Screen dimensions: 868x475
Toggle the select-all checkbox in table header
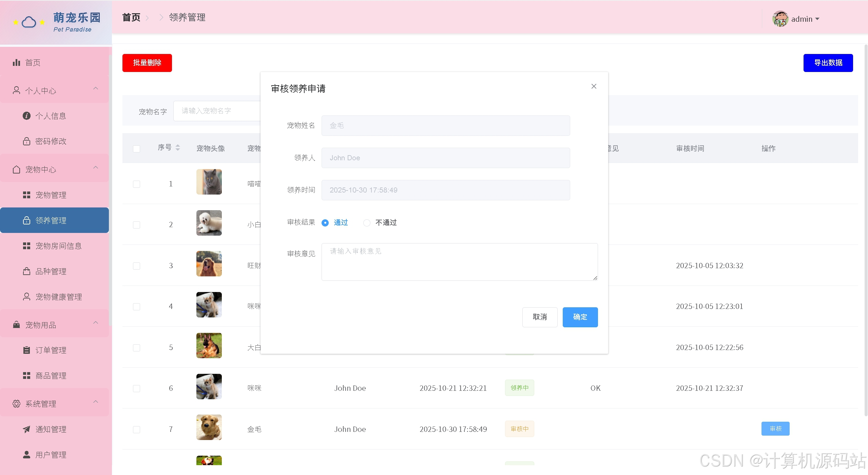[x=136, y=149]
